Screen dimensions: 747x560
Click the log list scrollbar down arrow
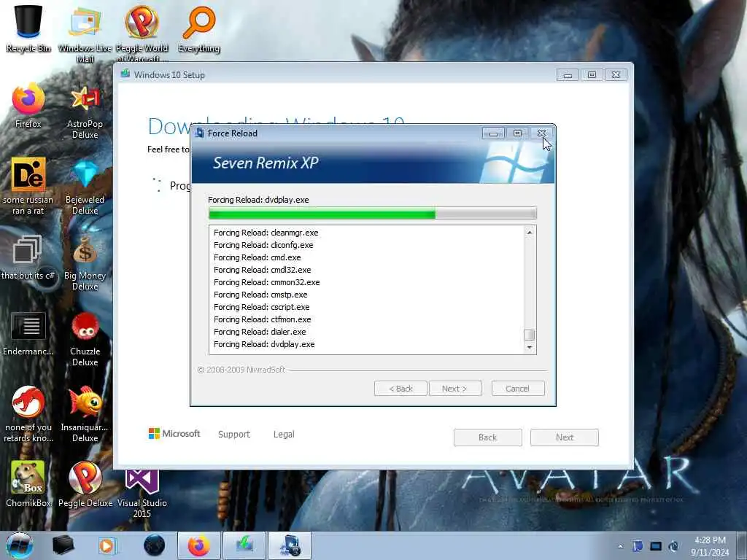pyautogui.click(x=530, y=348)
